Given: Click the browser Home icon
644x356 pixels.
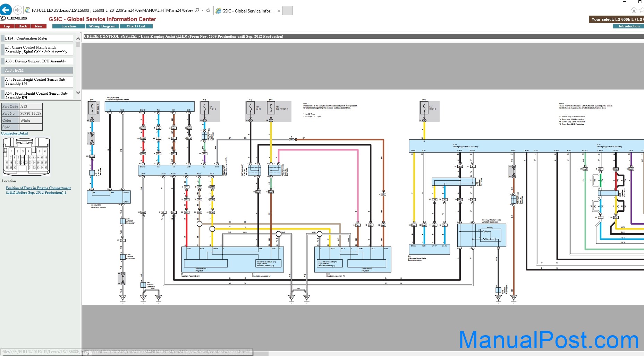Looking at the screenshot, I should click(x=634, y=10).
